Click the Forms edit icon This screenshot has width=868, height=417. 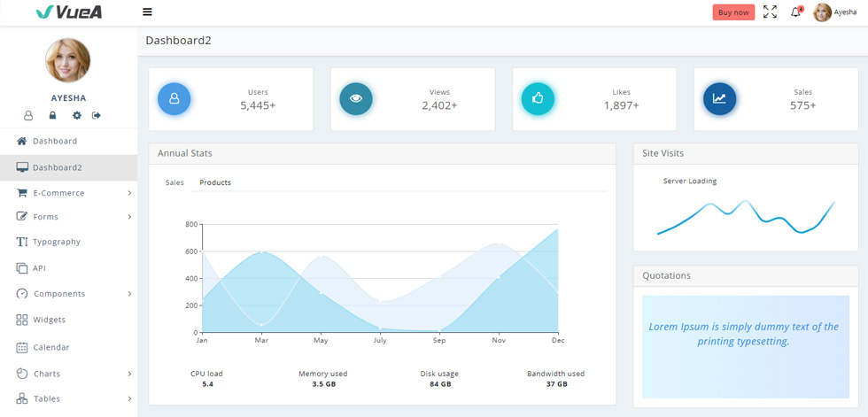(21, 217)
